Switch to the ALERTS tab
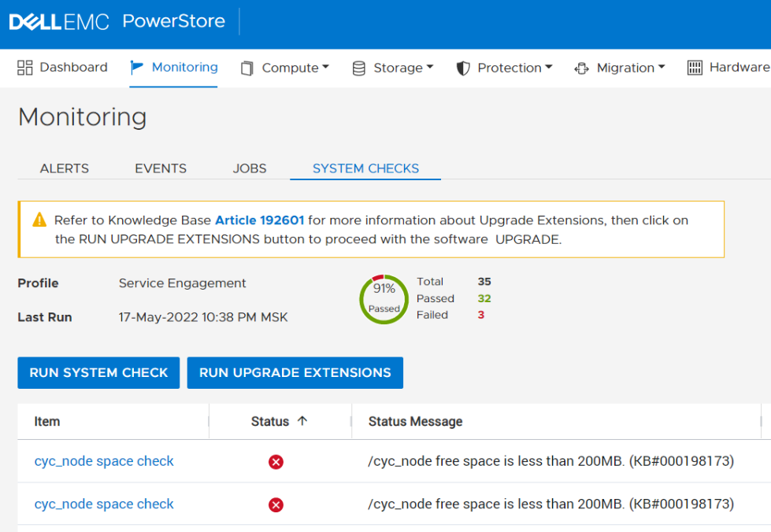Viewport: 771px width, 532px height. point(64,168)
